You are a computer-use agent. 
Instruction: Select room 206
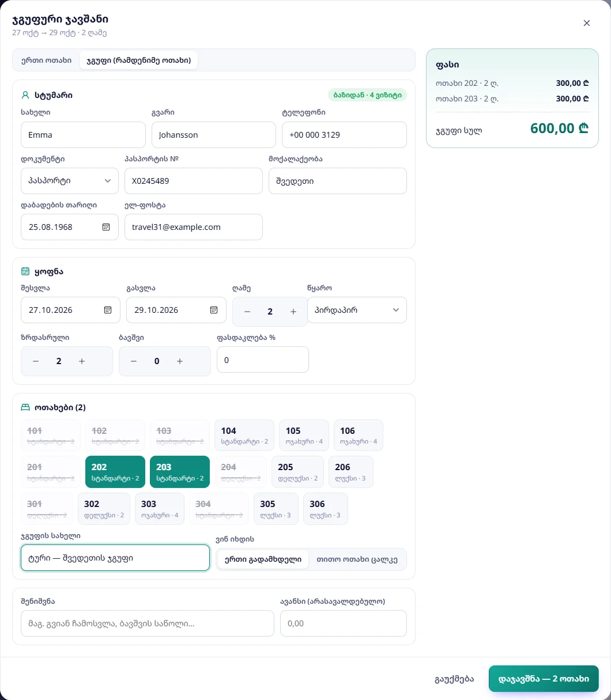point(350,472)
